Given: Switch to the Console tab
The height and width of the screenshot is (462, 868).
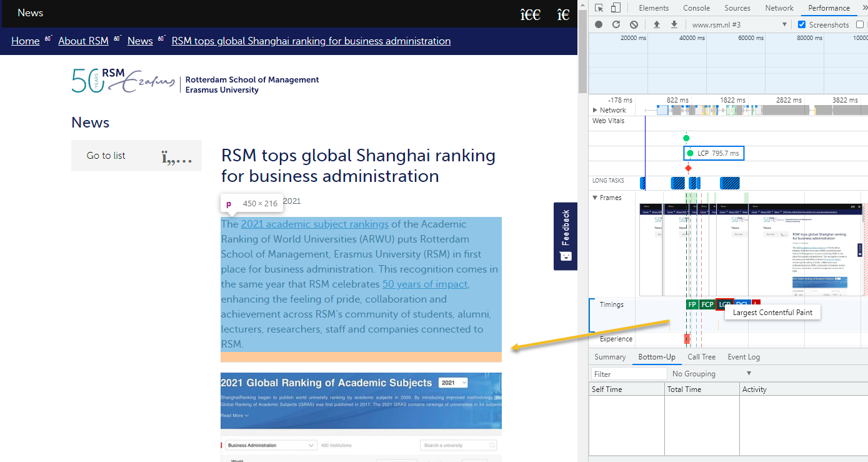Looking at the screenshot, I should 696,8.
